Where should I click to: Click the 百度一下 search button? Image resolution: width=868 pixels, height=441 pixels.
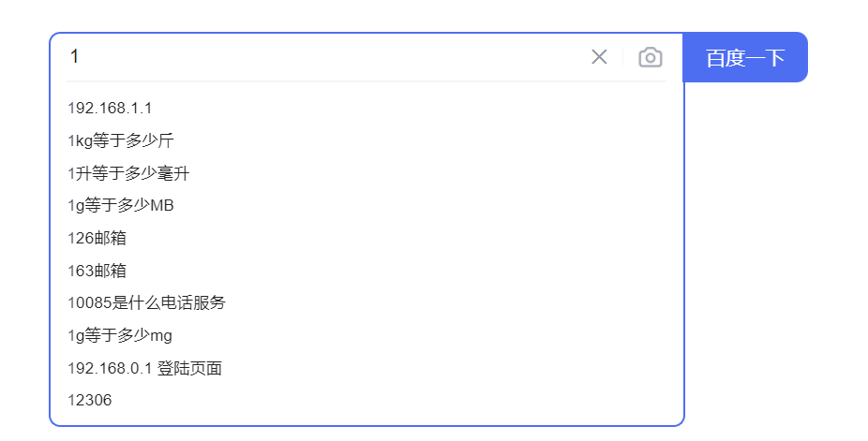(744, 57)
